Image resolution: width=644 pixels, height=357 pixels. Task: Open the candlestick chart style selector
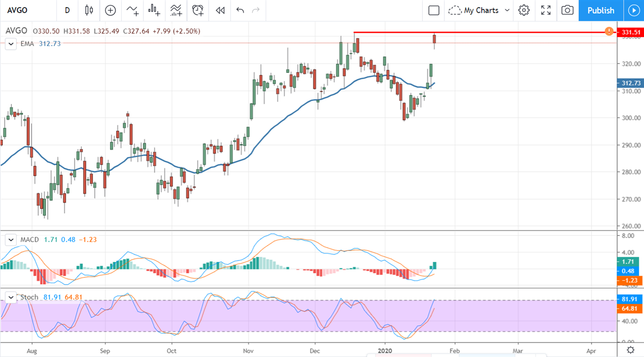coord(89,10)
